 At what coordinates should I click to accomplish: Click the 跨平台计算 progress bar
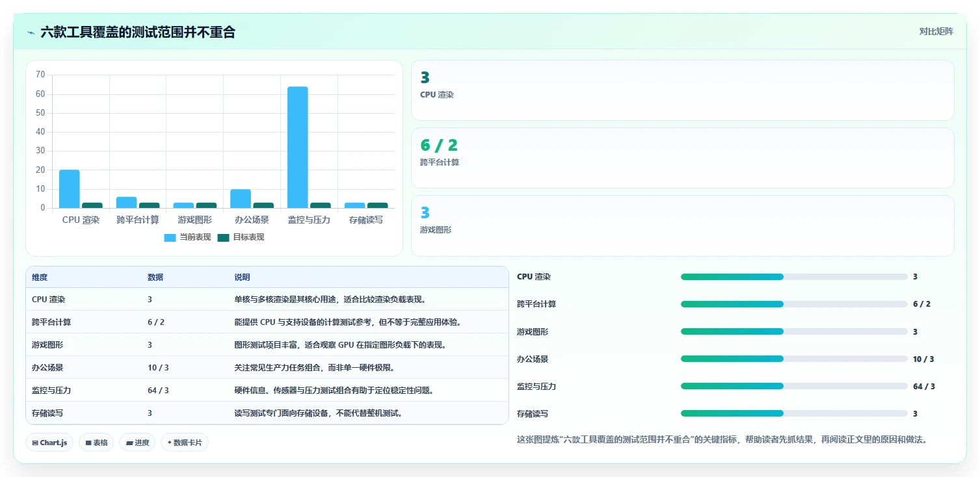tap(794, 304)
